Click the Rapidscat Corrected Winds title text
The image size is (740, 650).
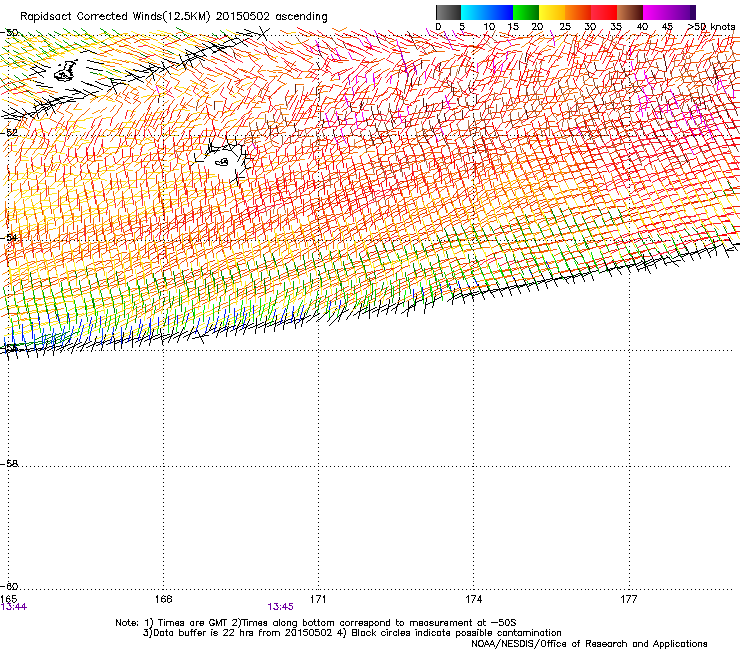pos(174,17)
